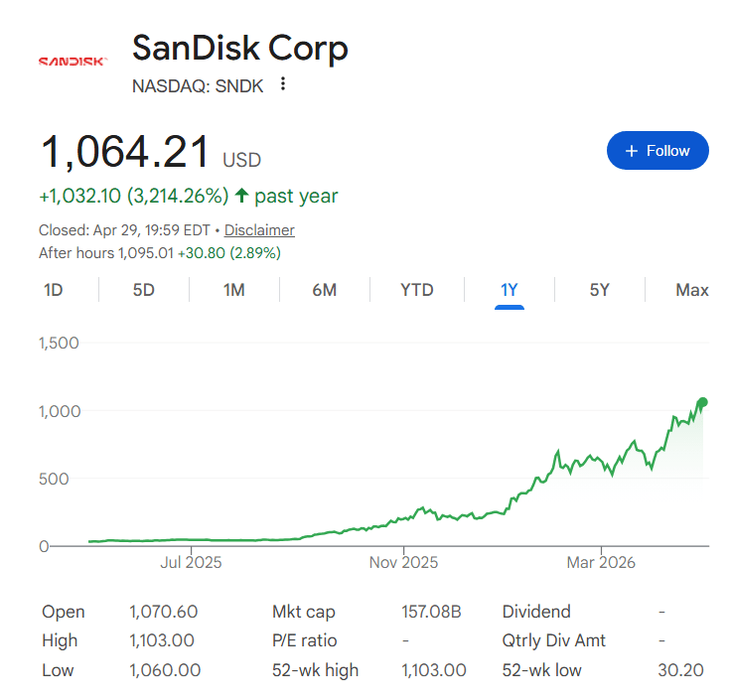The image size is (730, 700).
Task: Click the Follow button
Action: coord(657,151)
